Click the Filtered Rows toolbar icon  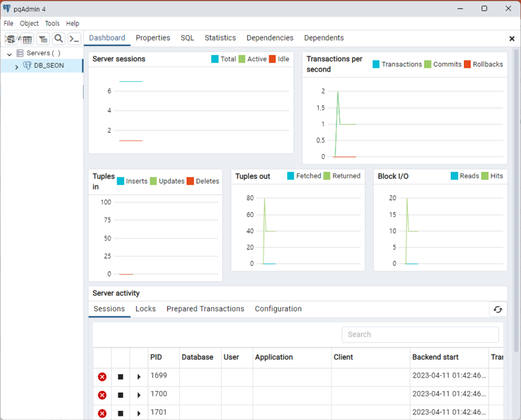pyautogui.click(x=43, y=39)
